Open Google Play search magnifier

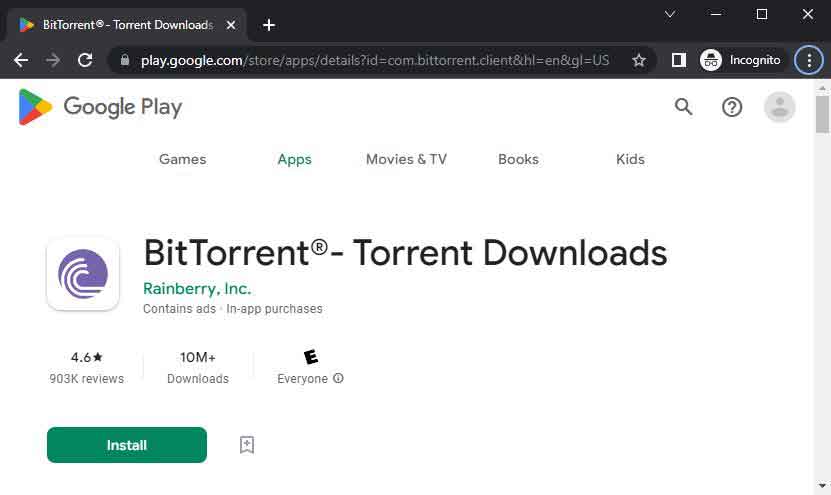pos(683,107)
